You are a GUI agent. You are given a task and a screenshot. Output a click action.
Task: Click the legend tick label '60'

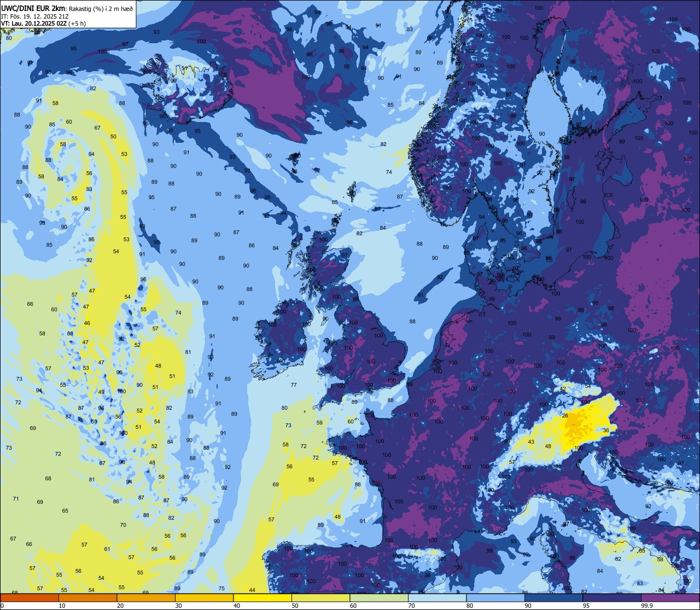point(353,606)
